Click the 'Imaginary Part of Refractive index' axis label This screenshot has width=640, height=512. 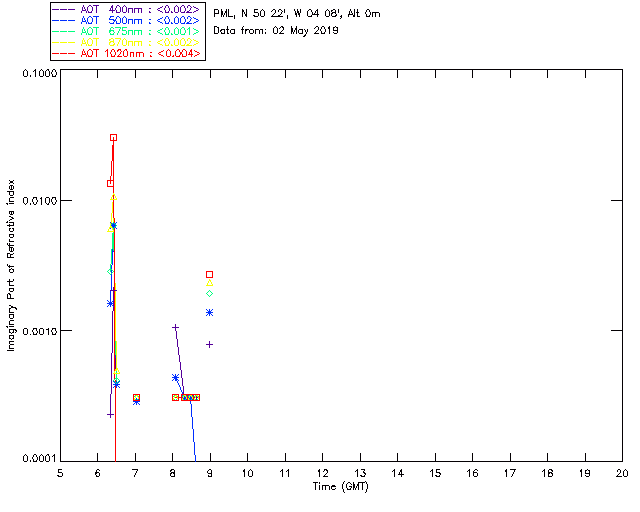pos(11,265)
